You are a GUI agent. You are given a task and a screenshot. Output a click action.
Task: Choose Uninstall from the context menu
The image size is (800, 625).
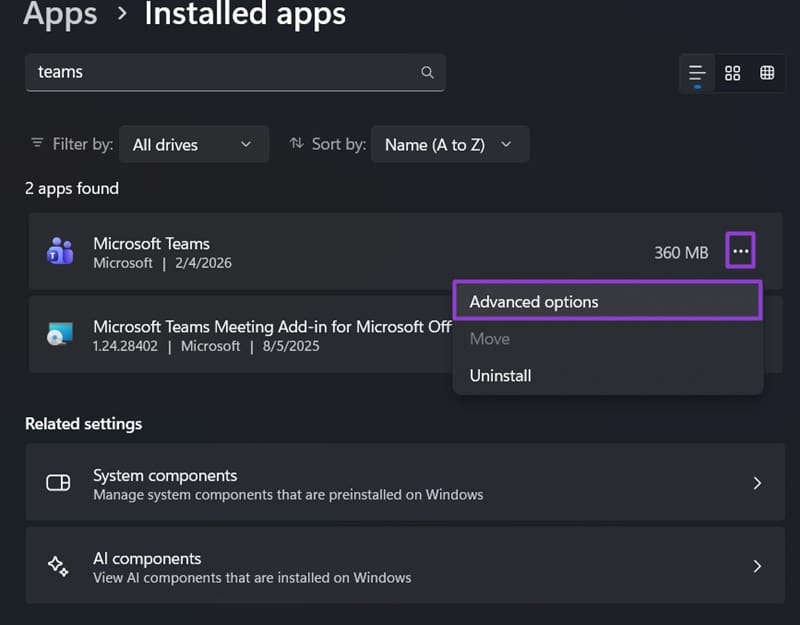pyautogui.click(x=500, y=376)
